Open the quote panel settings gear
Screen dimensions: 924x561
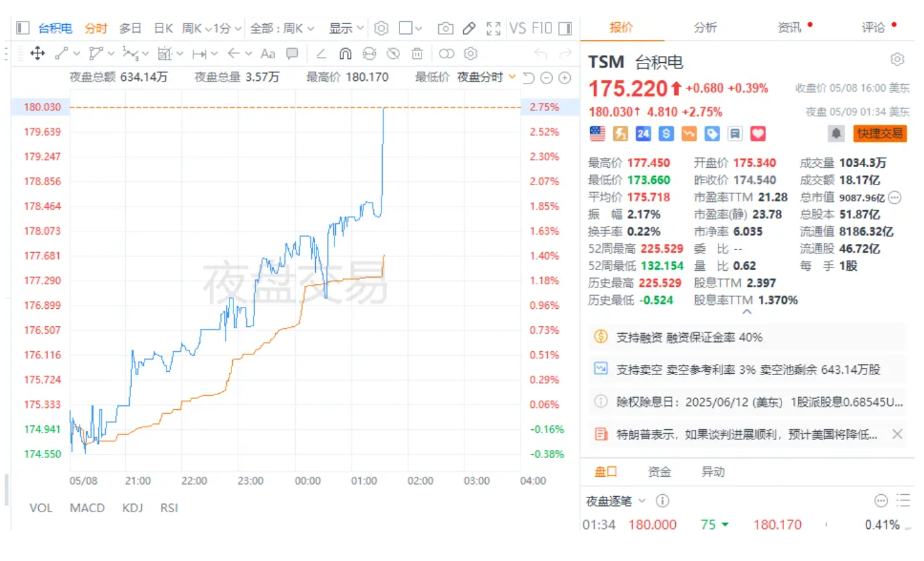[x=897, y=60]
